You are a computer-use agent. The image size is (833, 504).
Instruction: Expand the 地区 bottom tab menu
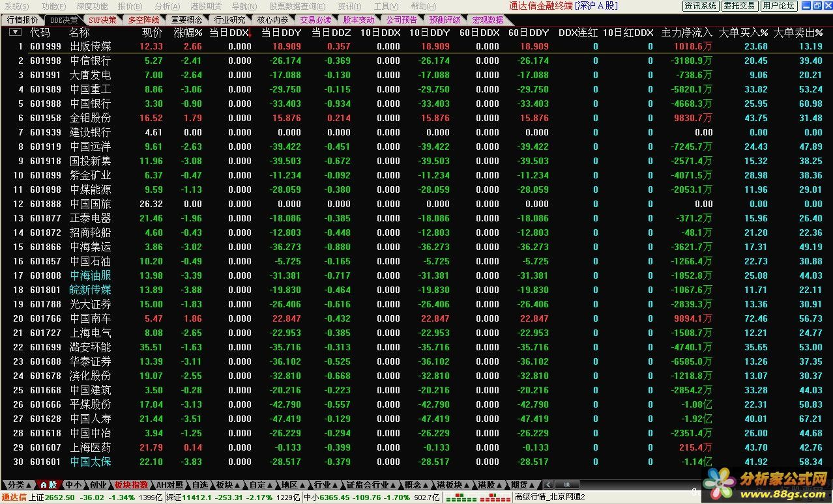pyautogui.click(x=293, y=485)
